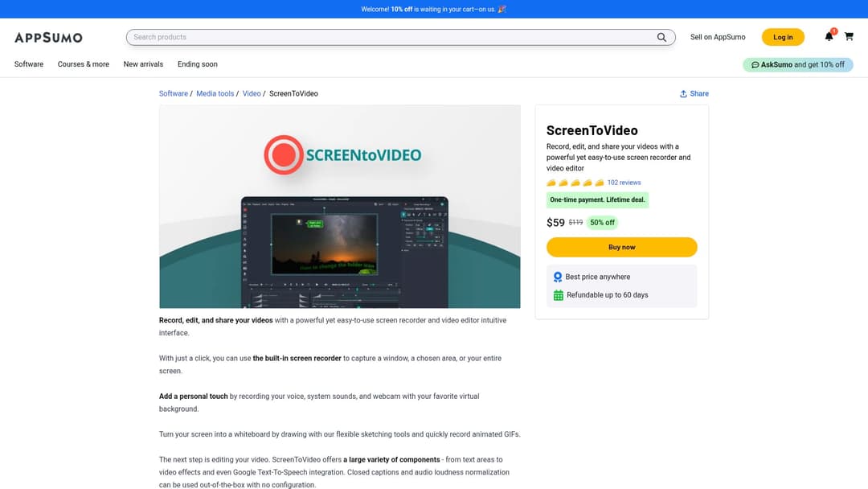Click the Best price anywhere badge icon
This screenshot has height=489, width=868.
[x=558, y=277]
